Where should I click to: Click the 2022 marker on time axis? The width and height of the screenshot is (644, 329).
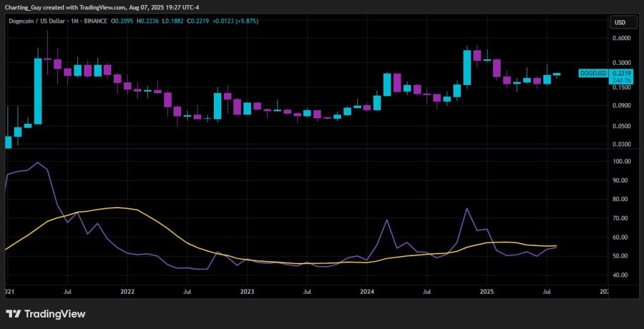127,292
